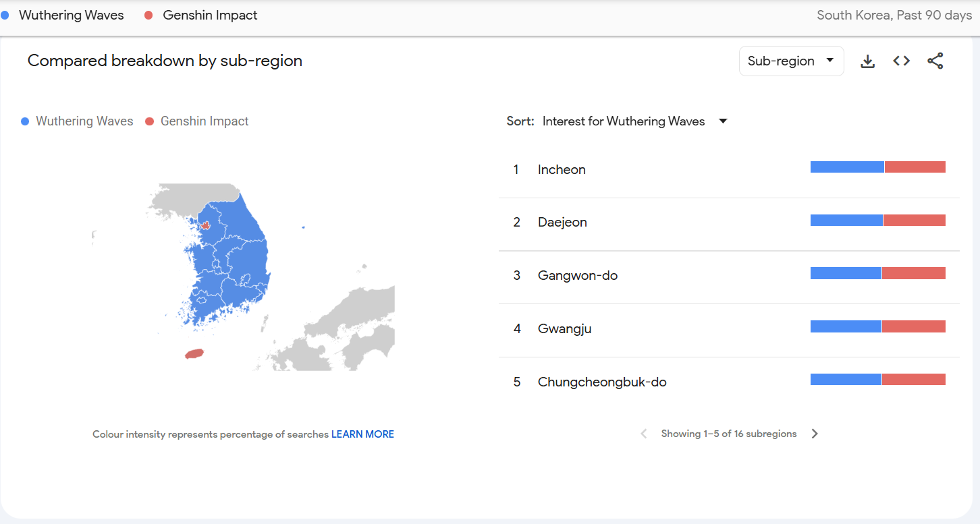Click Wuthering Waves term in top header

click(x=72, y=15)
